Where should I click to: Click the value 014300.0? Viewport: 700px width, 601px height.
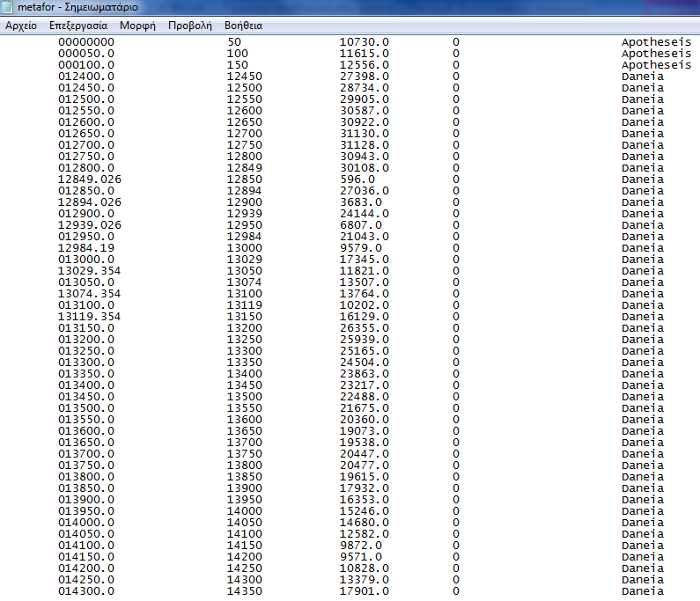(x=86, y=591)
